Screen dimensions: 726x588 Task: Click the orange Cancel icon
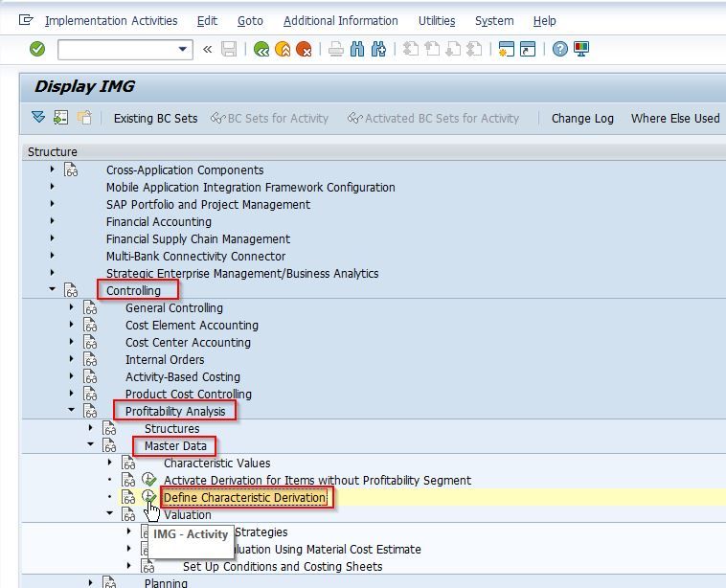point(304,49)
